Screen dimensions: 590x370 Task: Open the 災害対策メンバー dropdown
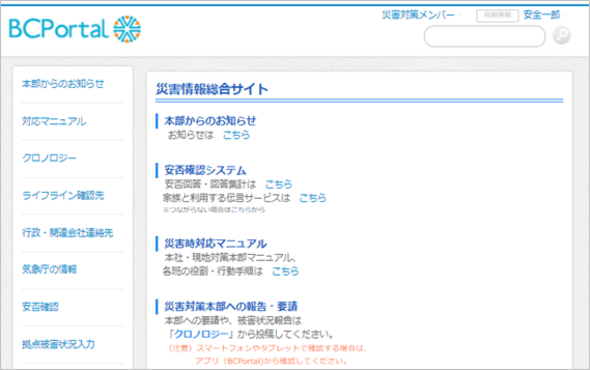coord(421,15)
